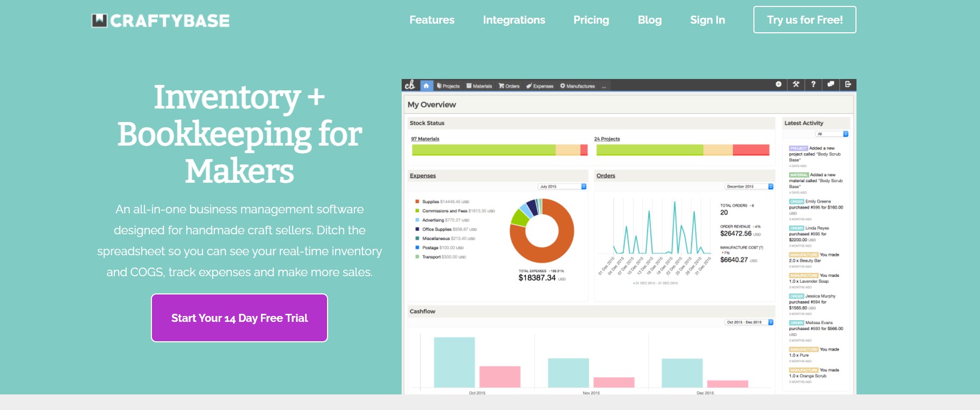Open the tools settings icon

click(796, 84)
